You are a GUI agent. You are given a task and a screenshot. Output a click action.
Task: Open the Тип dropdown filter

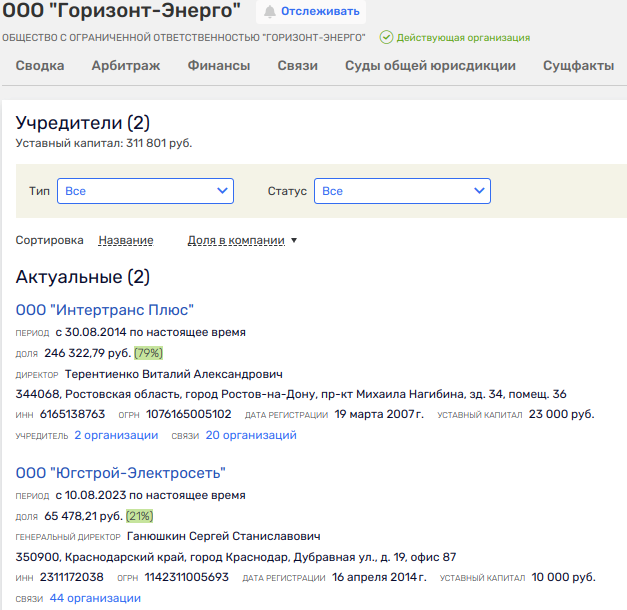click(145, 191)
